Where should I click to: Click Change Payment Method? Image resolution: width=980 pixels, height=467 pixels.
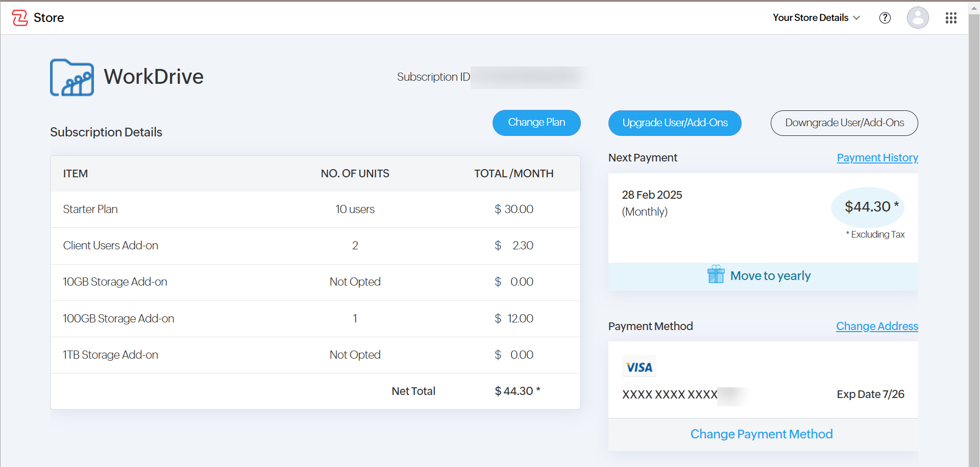(x=761, y=434)
